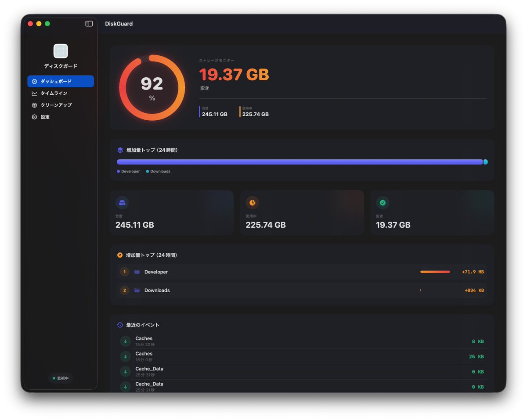
Task: Click the timeline chart icon in the sidebar
Action: 34,93
